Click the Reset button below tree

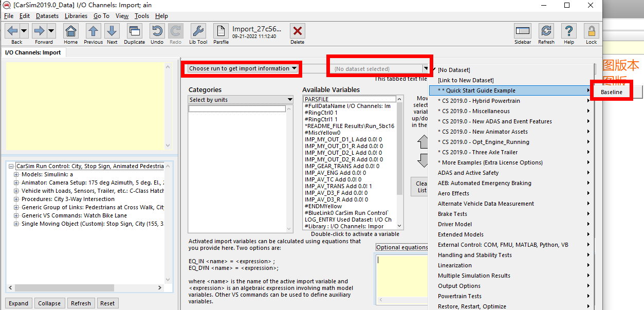click(107, 303)
